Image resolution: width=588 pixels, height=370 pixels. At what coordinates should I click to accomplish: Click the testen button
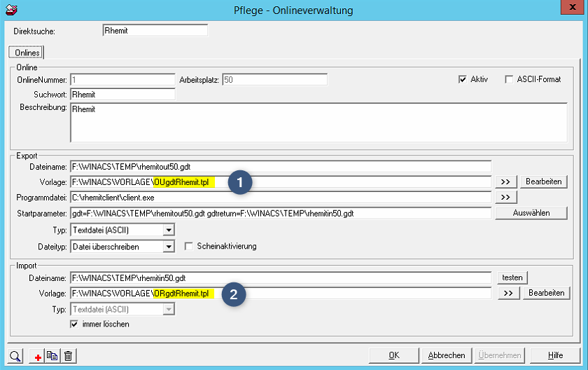[x=512, y=277]
